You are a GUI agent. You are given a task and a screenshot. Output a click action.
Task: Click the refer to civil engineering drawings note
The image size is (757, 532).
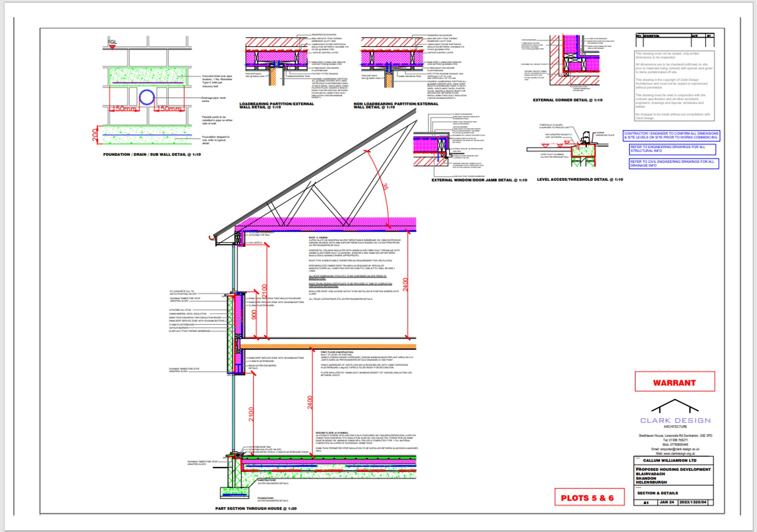click(673, 163)
